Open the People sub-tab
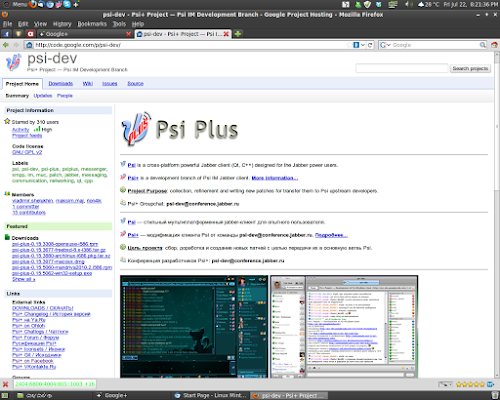This screenshot has height=400, width=500. pyautogui.click(x=65, y=96)
